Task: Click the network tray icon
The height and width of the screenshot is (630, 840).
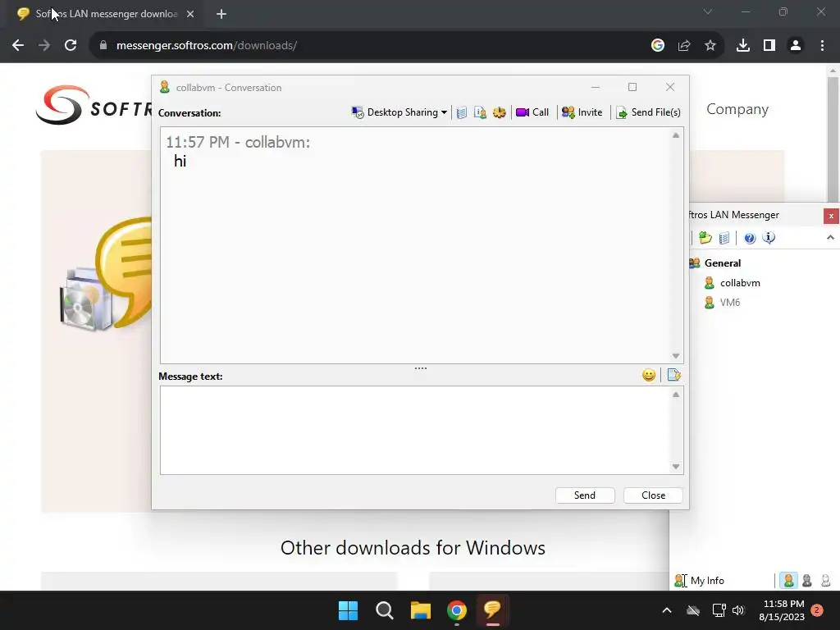Action: click(x=719, y=610)
